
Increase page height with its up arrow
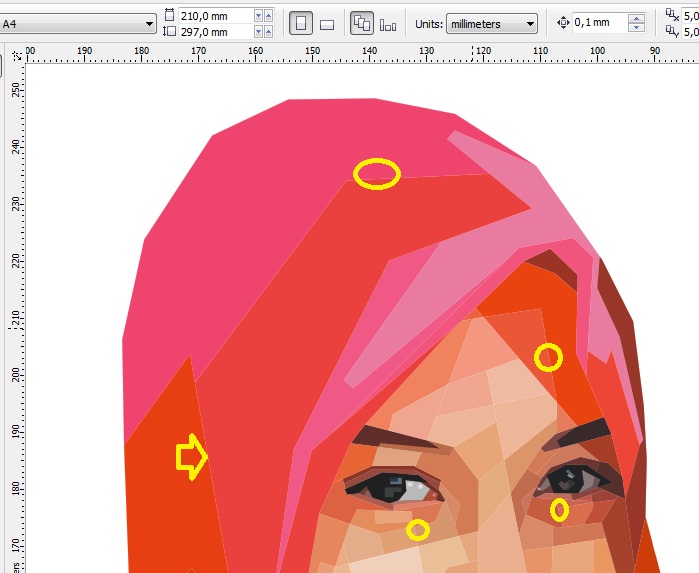268,32
